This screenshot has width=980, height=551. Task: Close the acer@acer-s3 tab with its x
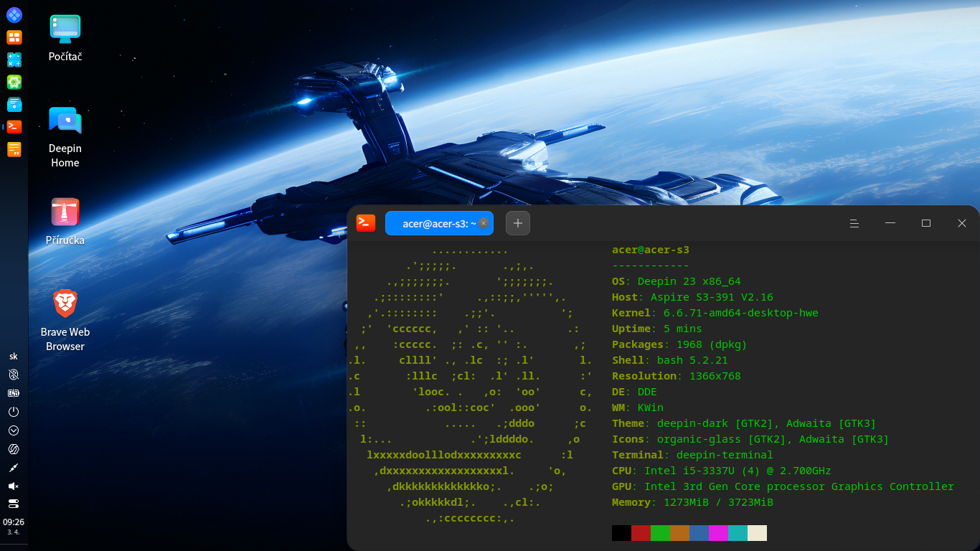(x=484, y=223)
